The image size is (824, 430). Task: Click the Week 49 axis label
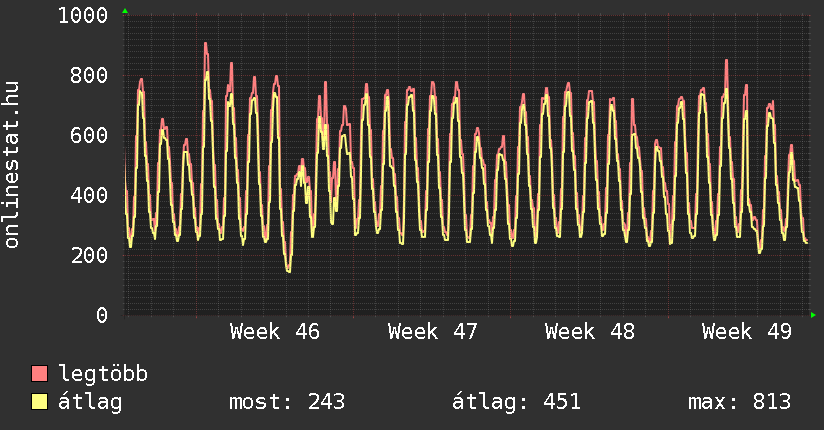(747, 332)
